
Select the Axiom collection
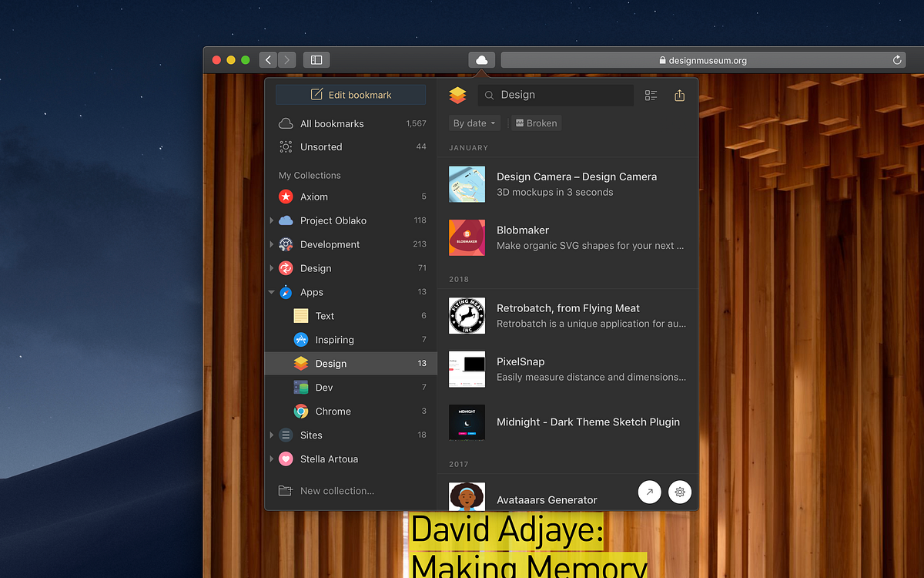(351, 197)
